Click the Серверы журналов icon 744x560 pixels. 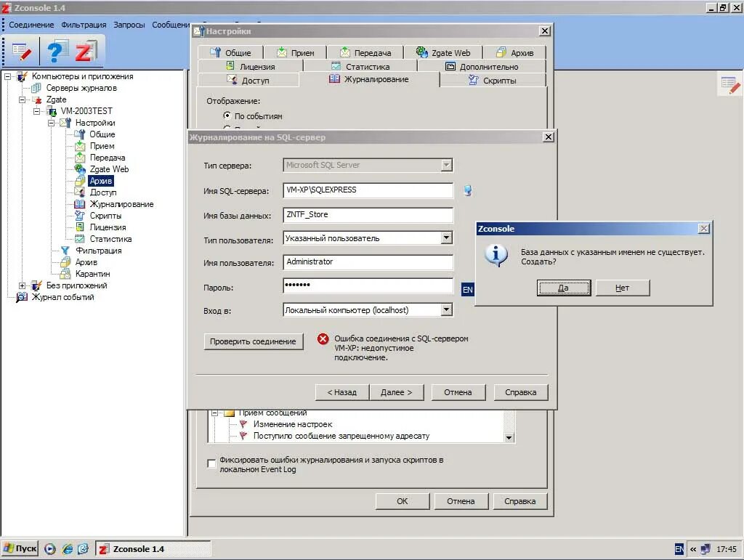click(36, 88)
